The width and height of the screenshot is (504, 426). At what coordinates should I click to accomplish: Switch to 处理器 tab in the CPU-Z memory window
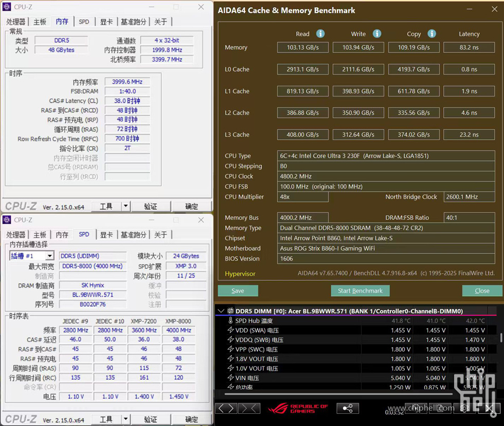15,22
